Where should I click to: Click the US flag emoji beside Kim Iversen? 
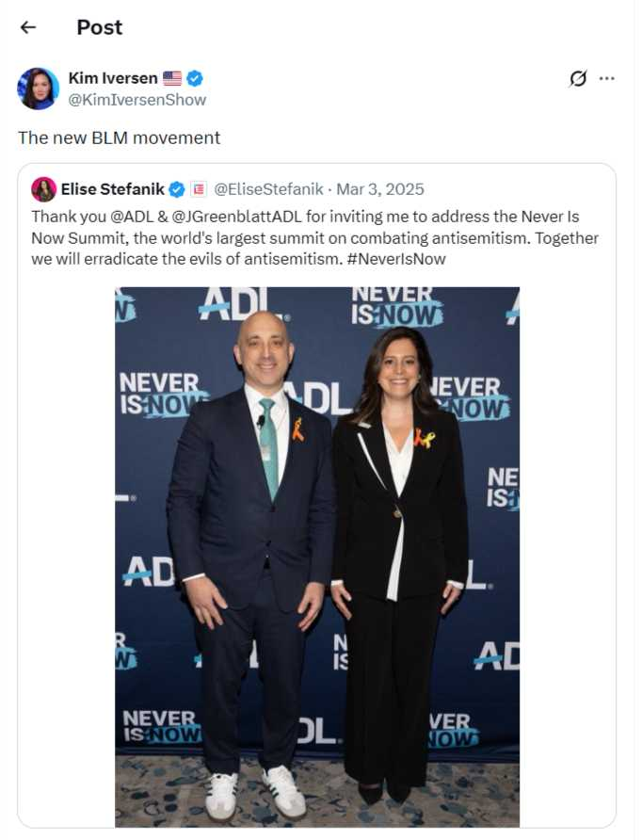(x=172, y=78)
